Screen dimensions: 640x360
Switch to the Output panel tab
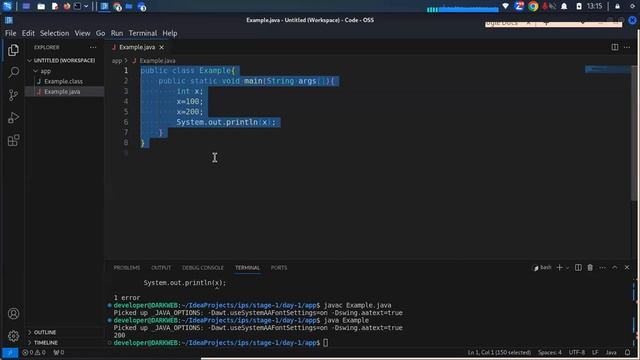tap(161, 268)
